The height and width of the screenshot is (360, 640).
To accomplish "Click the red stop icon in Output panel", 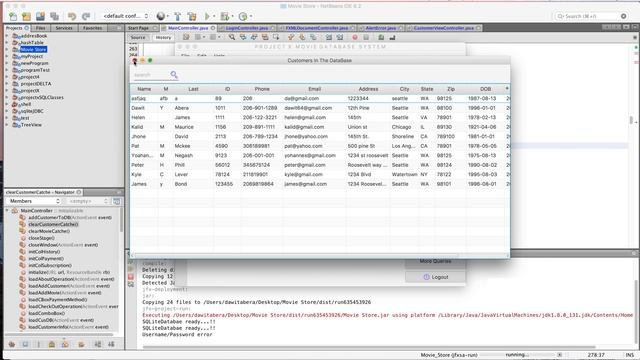I will click(x=131, y=276).
